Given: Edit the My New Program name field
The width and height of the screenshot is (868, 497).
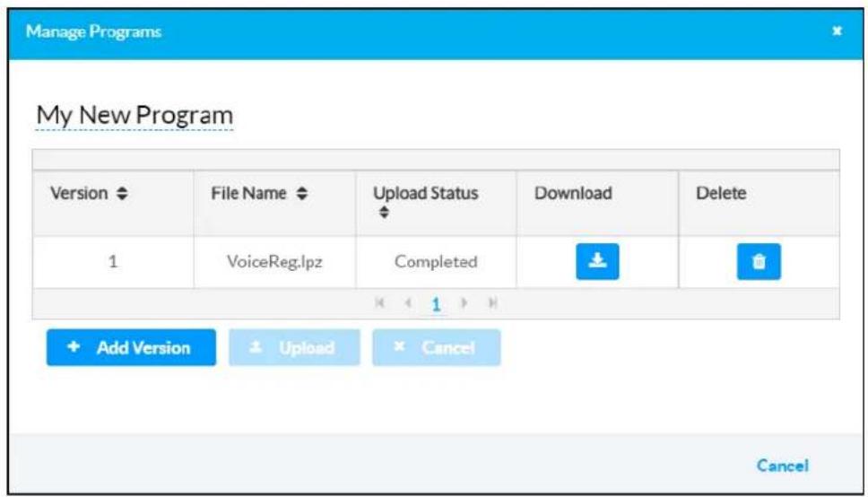Looking at the screenshot, I should (135, 116).
